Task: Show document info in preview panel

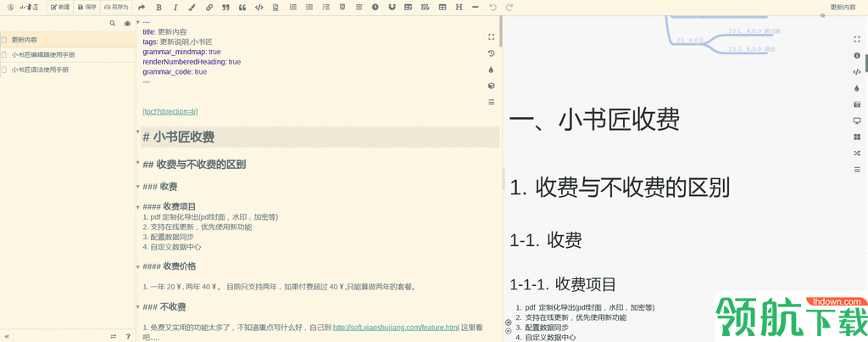Action: click(857, 55)
